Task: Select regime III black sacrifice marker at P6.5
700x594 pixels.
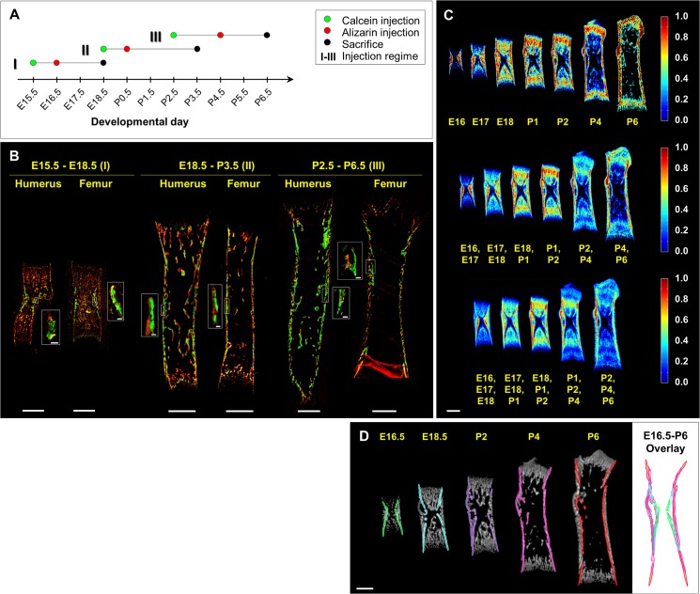Action: pyautogui.click(x=267, y=35)
